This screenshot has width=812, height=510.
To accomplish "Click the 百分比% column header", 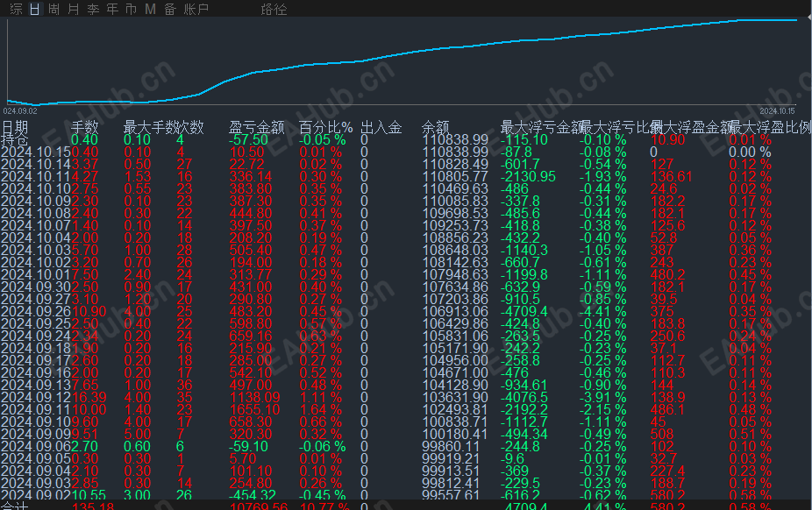I will tap(325, 127).
